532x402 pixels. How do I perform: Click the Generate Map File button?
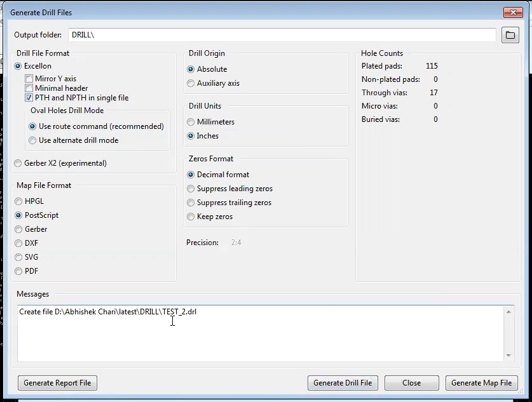[x=481, y=383]
